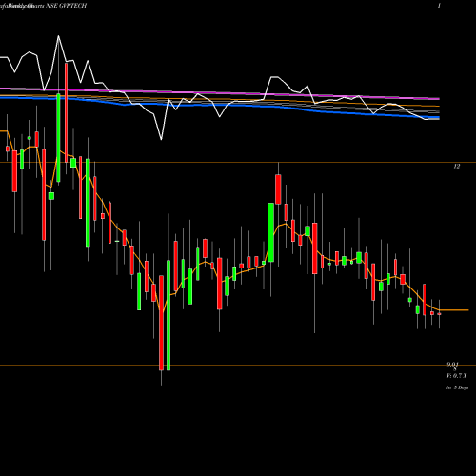Click the 9.01 price level label

[453, 365]
